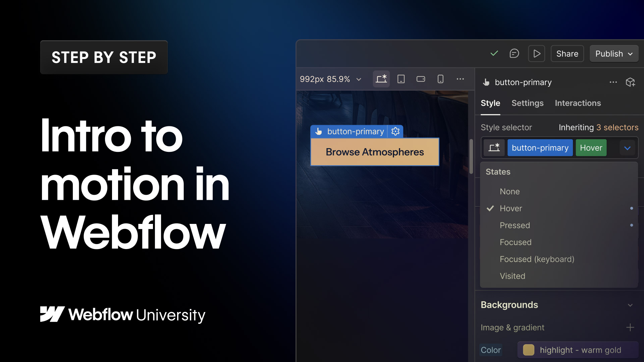This screenshot has width=644, height=362.
Task: Click the preview play icon
Action: (536, 53)
